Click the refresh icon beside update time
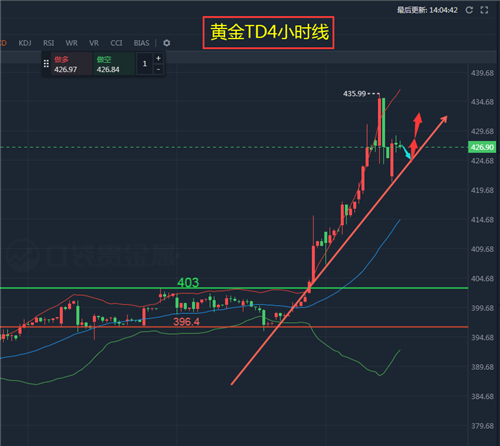Screen dimensions: 500x446 coord(469,10)
